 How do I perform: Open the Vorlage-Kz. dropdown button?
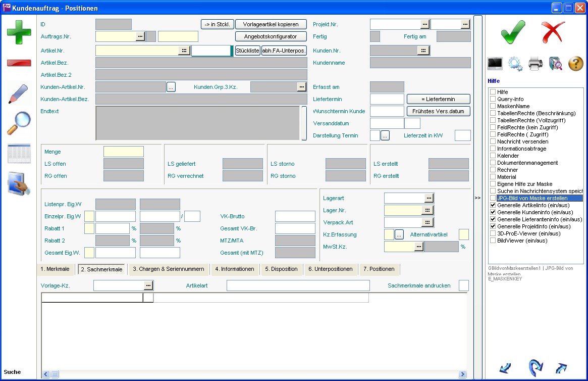[148, 286]
